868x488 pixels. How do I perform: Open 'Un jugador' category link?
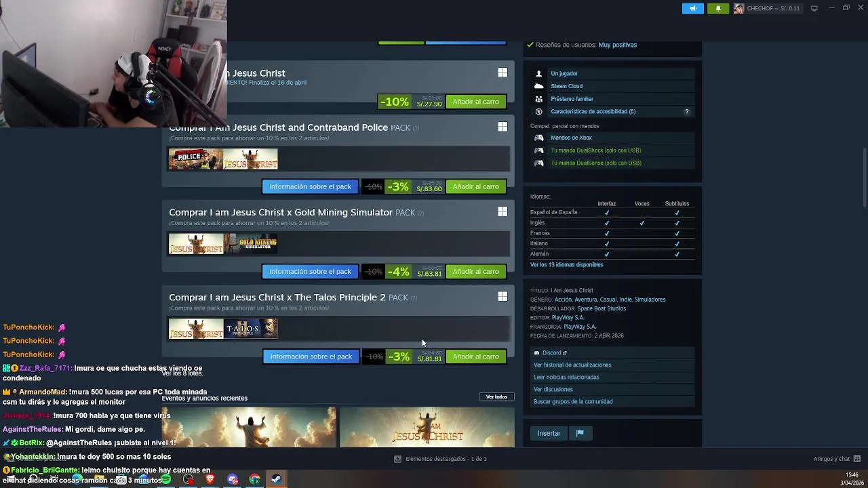564,73
